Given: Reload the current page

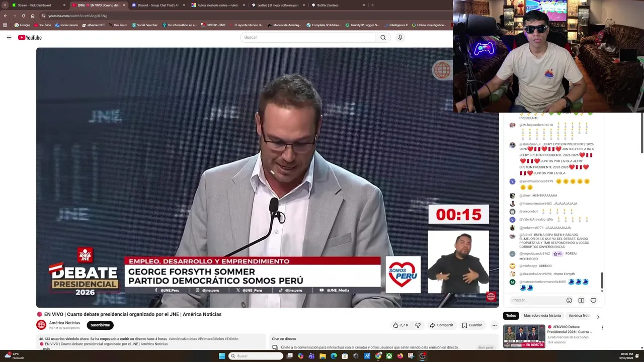Looking at the screenshot, I should (x=23, y=16).
